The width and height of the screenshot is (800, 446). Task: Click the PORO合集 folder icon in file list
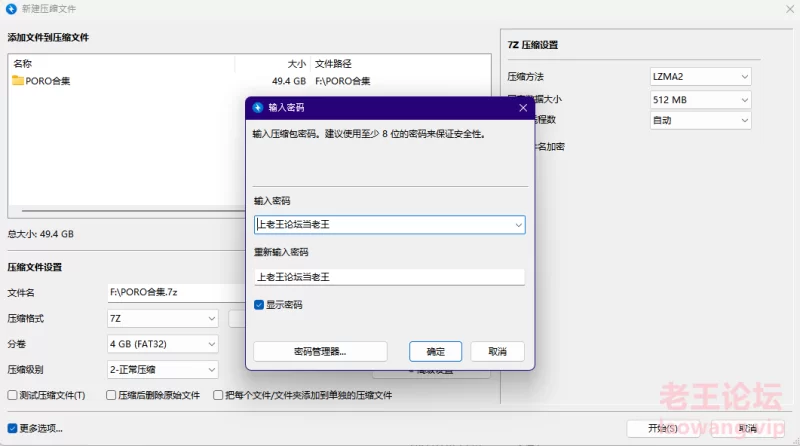click(18, 81)
